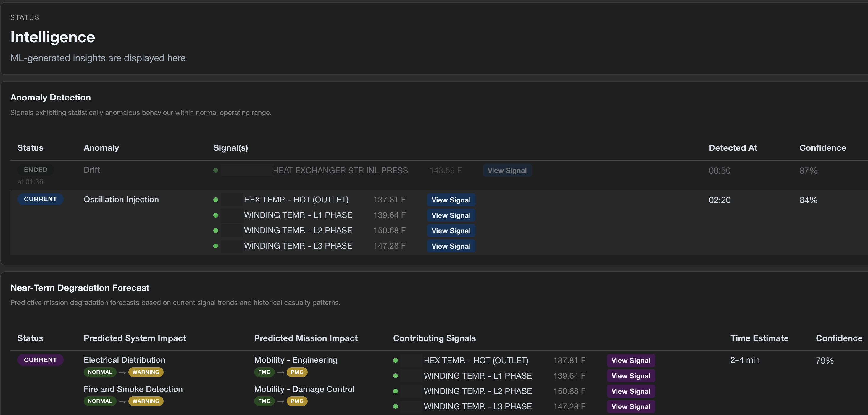The width and height of the screenshot is (868, 415).
Task: View Signal for WINDING TEMP L2 PHASE anomaly row
Action: [x=451, y=231]
